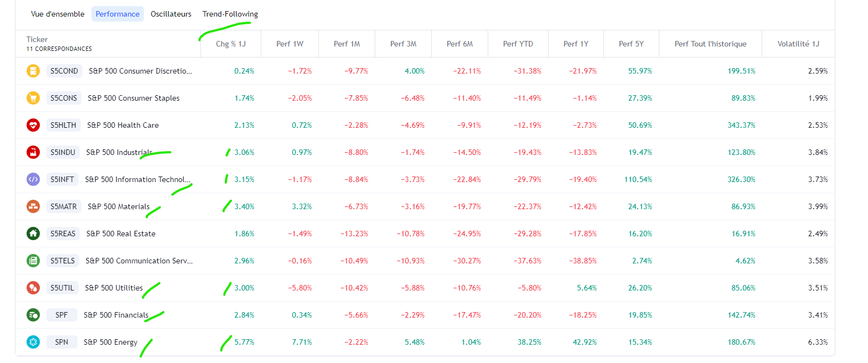Click the Consumer Staples cart icon
868x363 pixels.
click(x=33, y=98)
